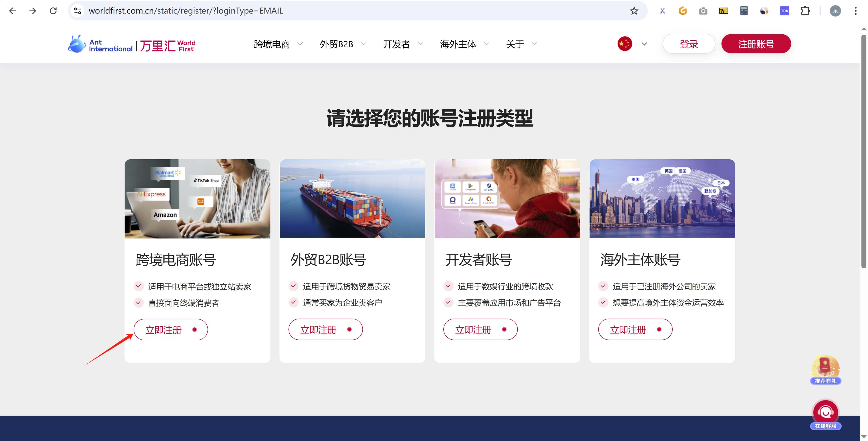Open the 开发者 menu item
The height and width of the screenshot is (441, 868).
[403, 44]
